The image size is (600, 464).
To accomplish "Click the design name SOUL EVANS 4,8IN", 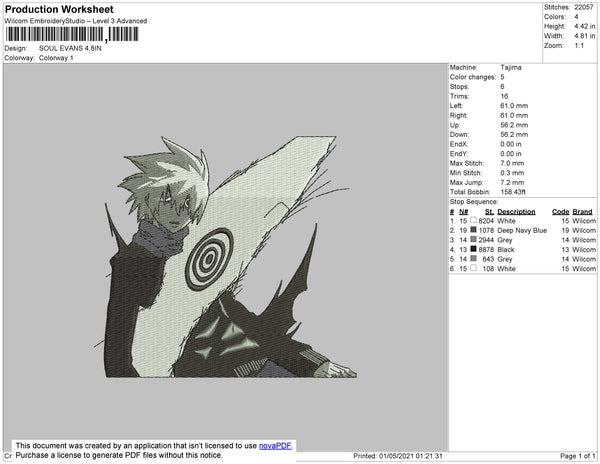I will 70,48.
